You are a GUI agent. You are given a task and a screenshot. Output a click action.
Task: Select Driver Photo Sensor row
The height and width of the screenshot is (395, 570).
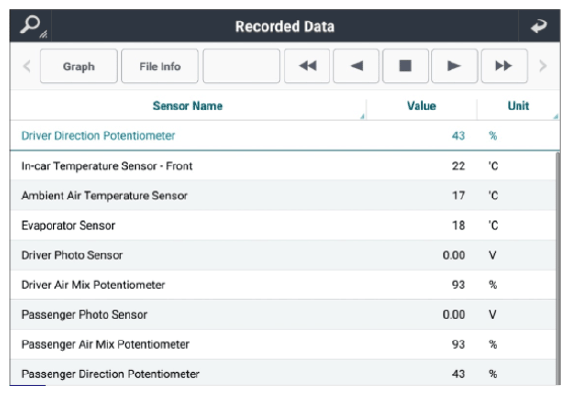pyautogui.click(x=283, y=255)
